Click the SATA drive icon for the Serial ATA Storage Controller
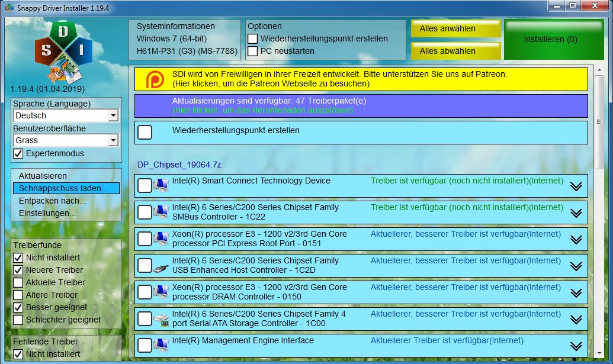The width and height of the screenshot is (613, 364). [x=161, y=318]
